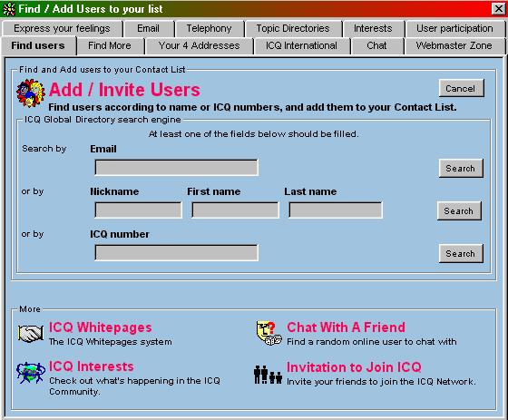508x420 pixels.
Task: Open the User participation tab
Action: 454,28
